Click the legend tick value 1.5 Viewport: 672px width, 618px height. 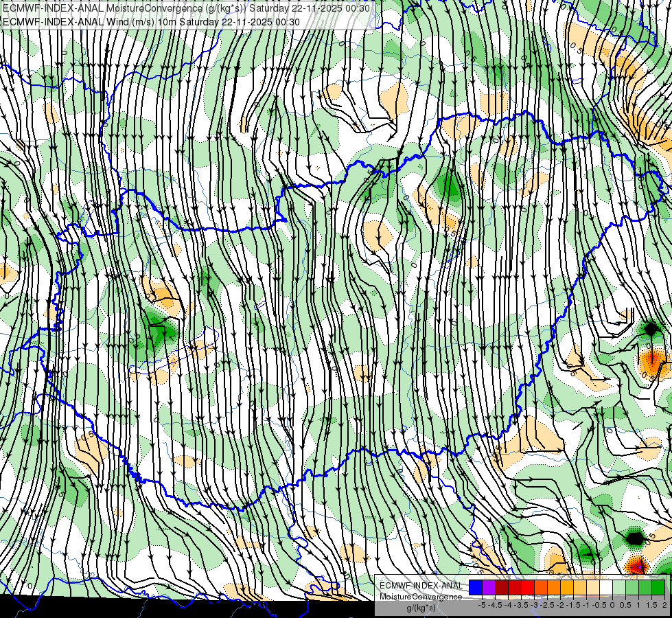(x=652, y=605)
